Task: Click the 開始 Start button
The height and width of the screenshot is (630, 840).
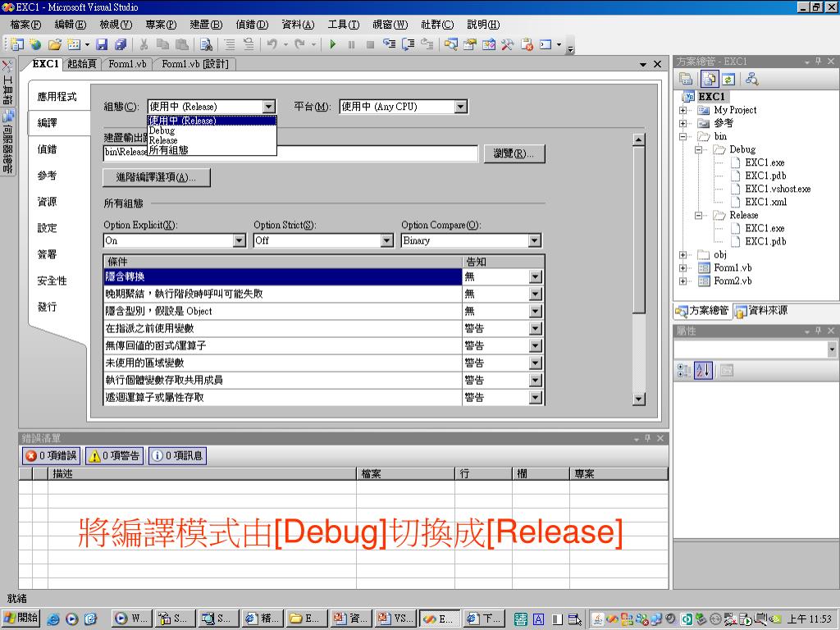Action: point(21,619)
